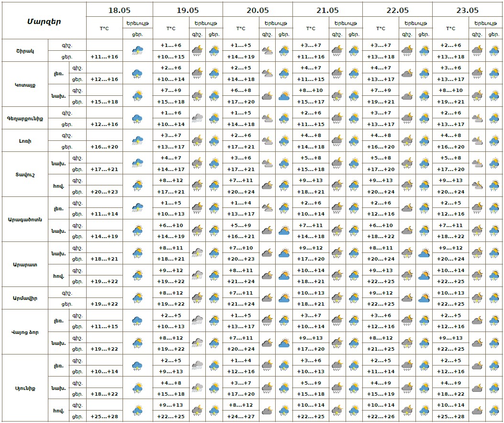
Task: Click the Մարզեր column header
Action: tap(44, 22)
